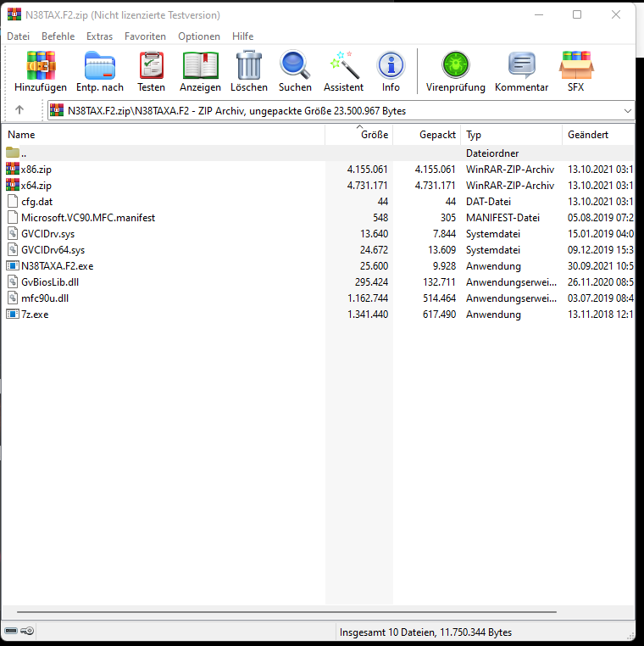Click size value 1.341.440
This screenshot has height=646, width=644.
click(368, 315)
